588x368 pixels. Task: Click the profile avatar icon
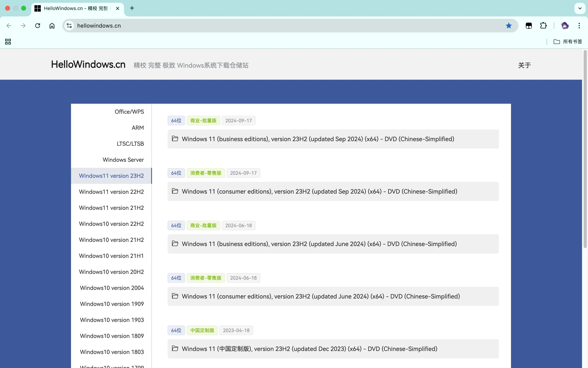(565, 26)
